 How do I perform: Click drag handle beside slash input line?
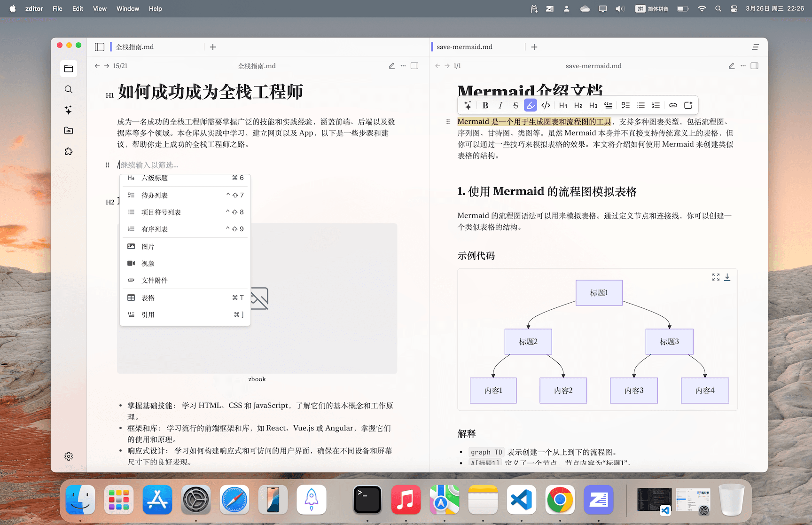(108, 165)
